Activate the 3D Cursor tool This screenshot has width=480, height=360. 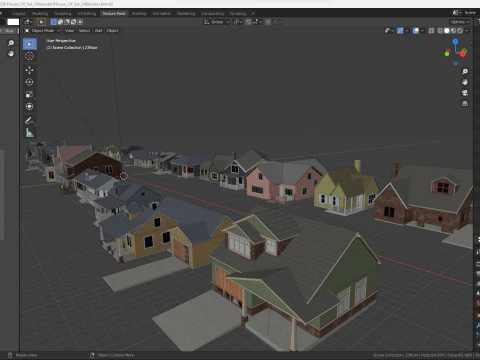[29, 56]
